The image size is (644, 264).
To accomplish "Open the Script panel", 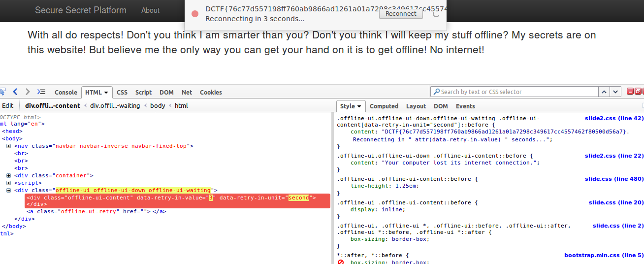I will [x=144, y=92].
